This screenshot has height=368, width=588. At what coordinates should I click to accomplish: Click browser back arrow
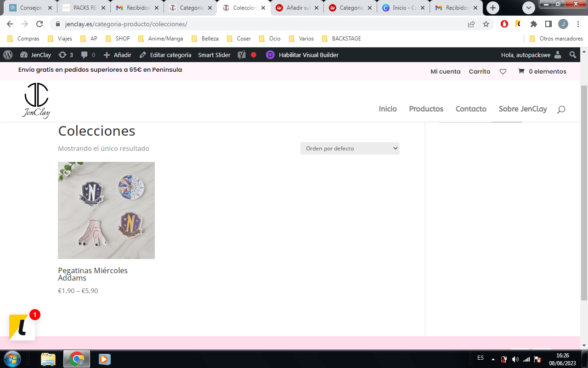[x=10, y=24]
